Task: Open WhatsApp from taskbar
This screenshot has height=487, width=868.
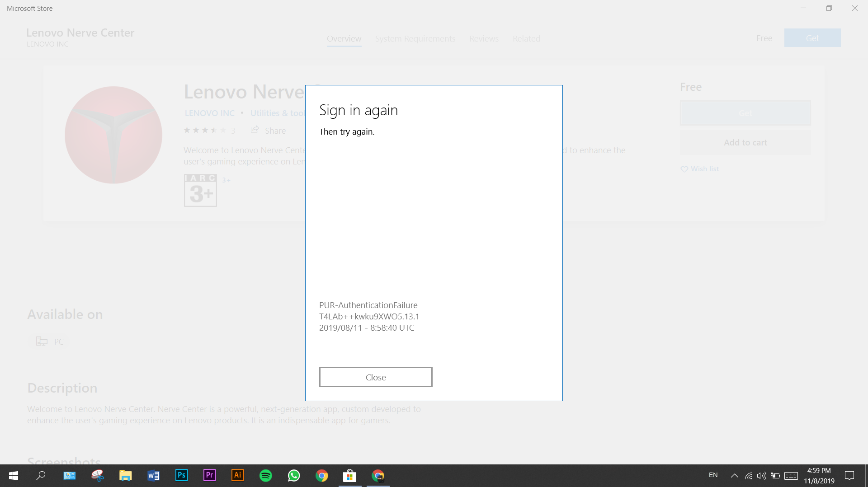Action: tap(294, 476)
